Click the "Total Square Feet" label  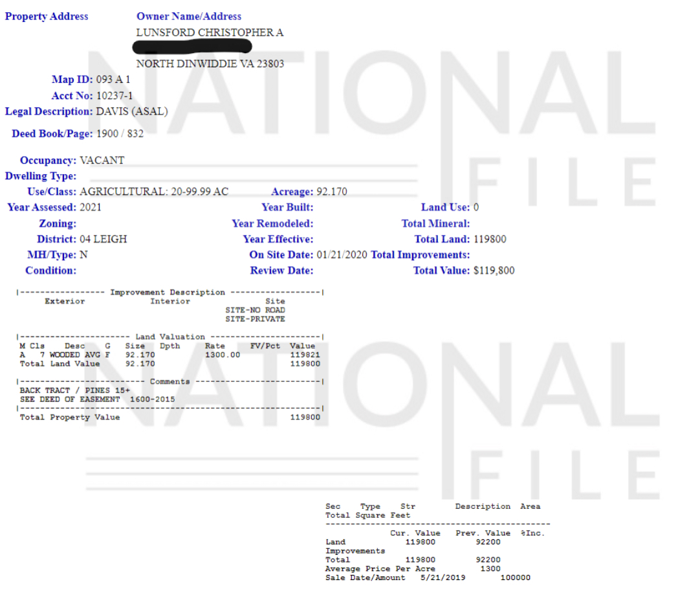tap(368, 515)
